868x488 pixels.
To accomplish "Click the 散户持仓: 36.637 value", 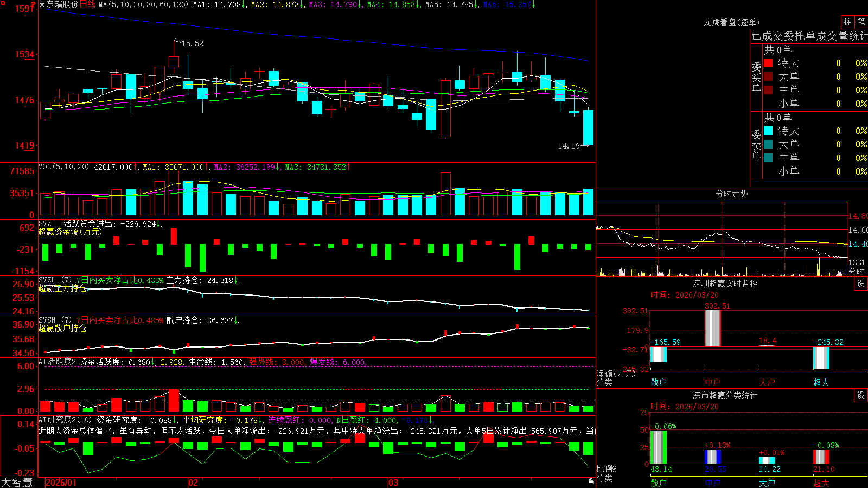I will (200, 320).
